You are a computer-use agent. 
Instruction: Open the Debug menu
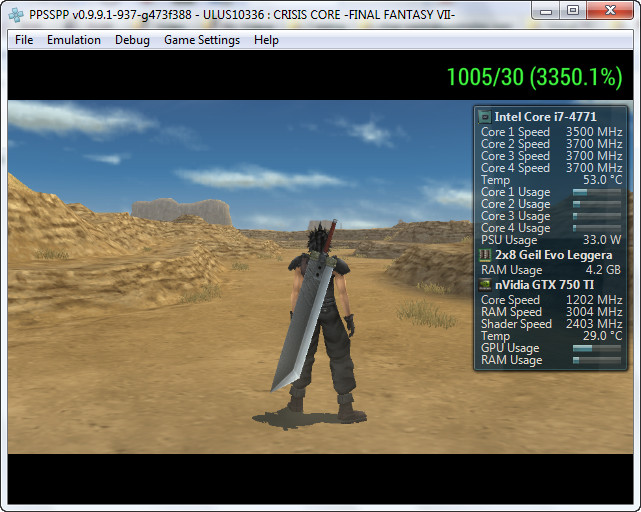[132, 40]
